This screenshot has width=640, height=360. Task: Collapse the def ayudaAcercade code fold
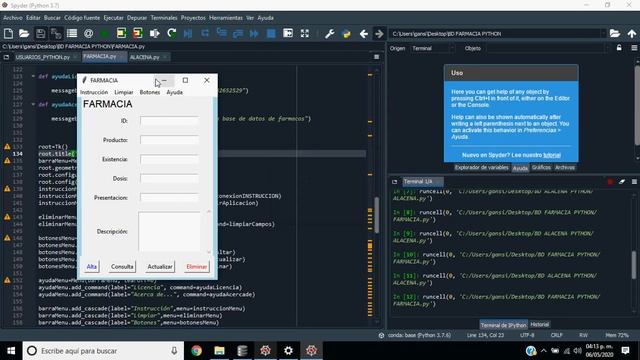coord(33,104)
